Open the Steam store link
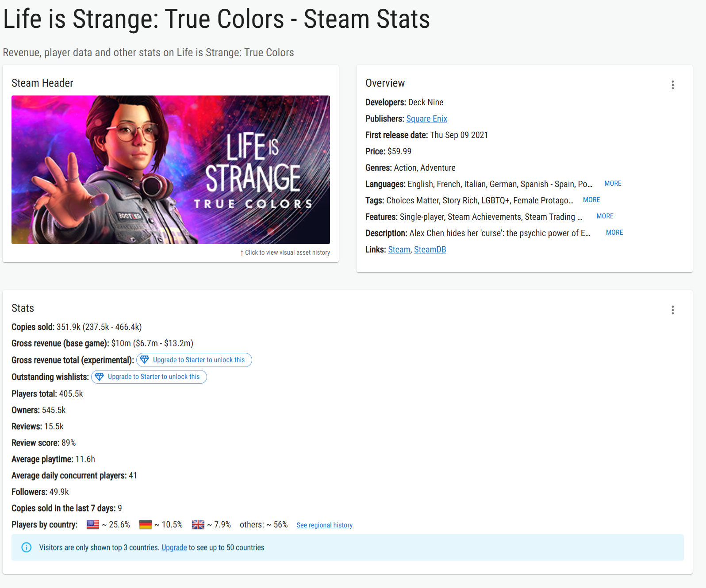This screenshot has width=706, height=588. 399,249
